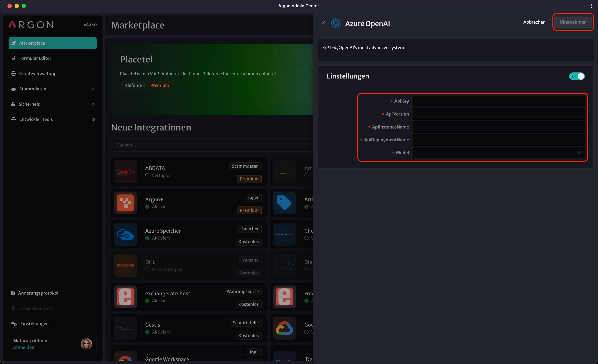Click the Übernehmen button
This screenshot has width=598, height=364.
[573, 22]
